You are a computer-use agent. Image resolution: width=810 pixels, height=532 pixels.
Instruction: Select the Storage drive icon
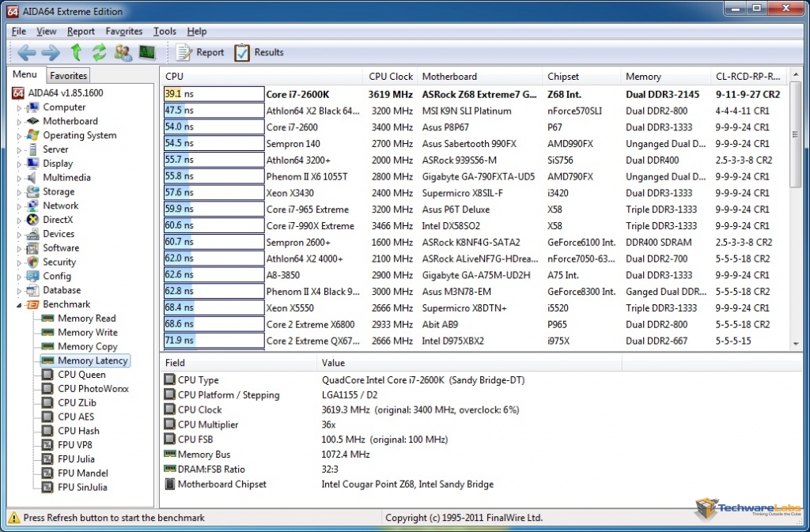[x=33, y=191]
